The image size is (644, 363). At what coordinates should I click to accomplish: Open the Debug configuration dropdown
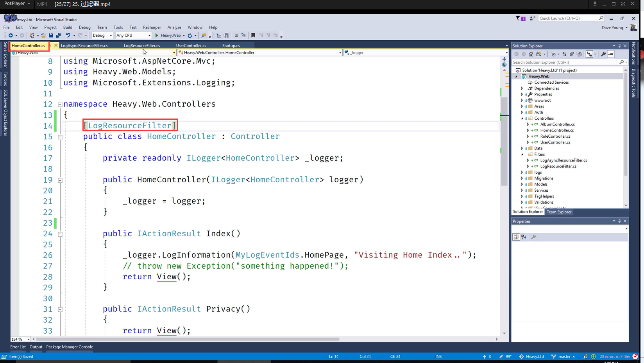tap(102, 35)
